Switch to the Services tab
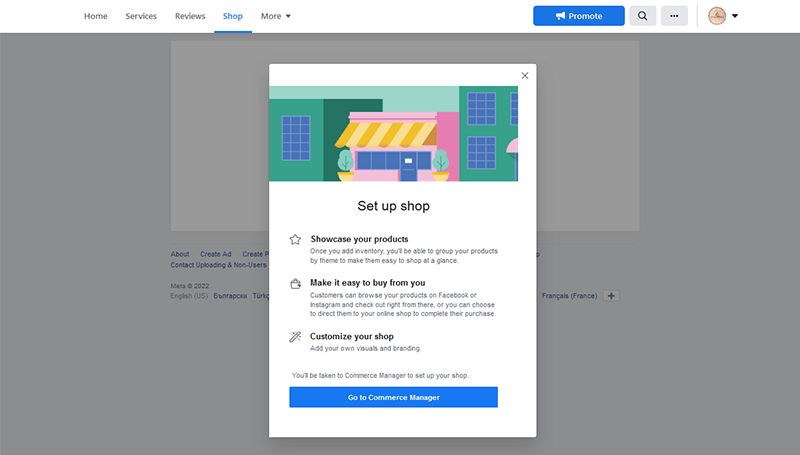 141,16
